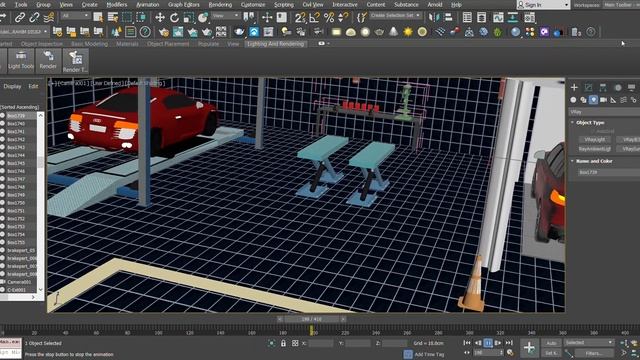The image size is (640, 360).
Task: Click the Light Tools ribbon button
Action: point(21,60)
